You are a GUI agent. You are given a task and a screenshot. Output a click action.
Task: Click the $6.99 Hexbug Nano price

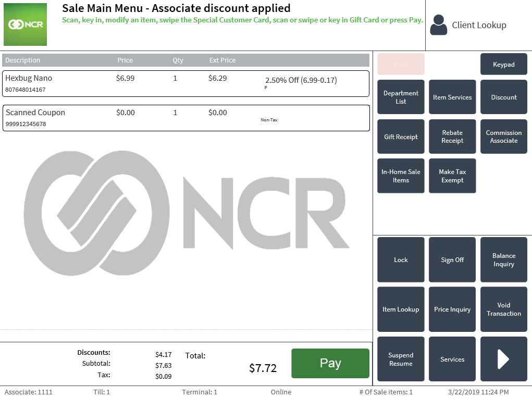pos(125,78)
